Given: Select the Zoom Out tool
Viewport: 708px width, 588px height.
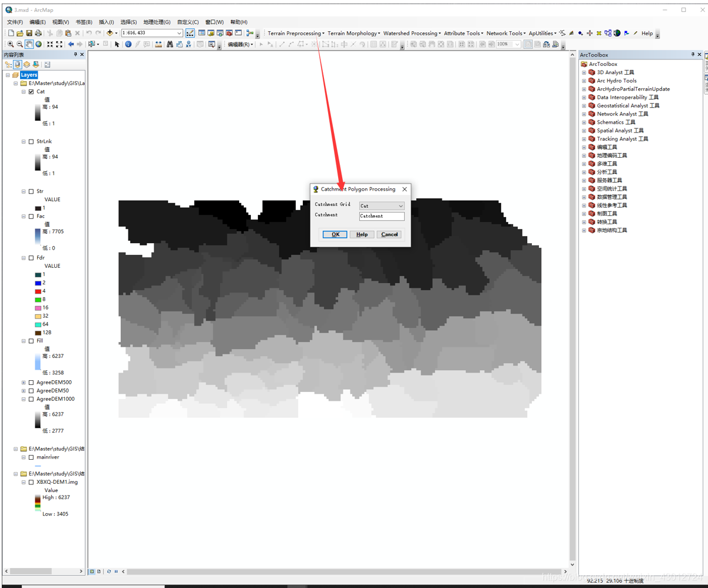Looking at the screenshot, I should 20,44.
